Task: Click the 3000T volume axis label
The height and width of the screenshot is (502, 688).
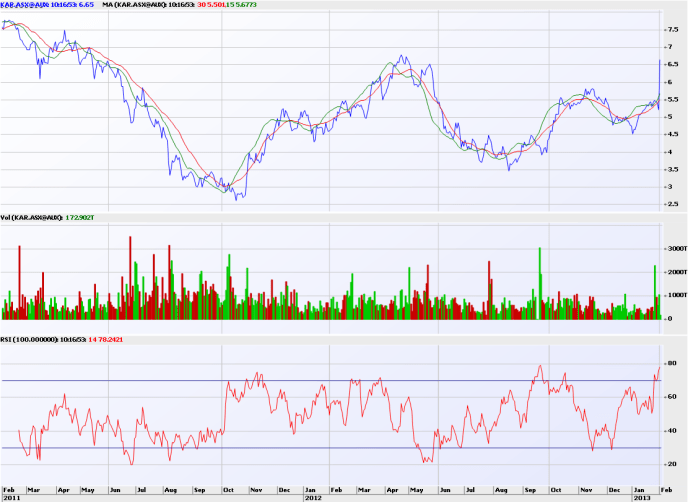Action: point(676,248)
